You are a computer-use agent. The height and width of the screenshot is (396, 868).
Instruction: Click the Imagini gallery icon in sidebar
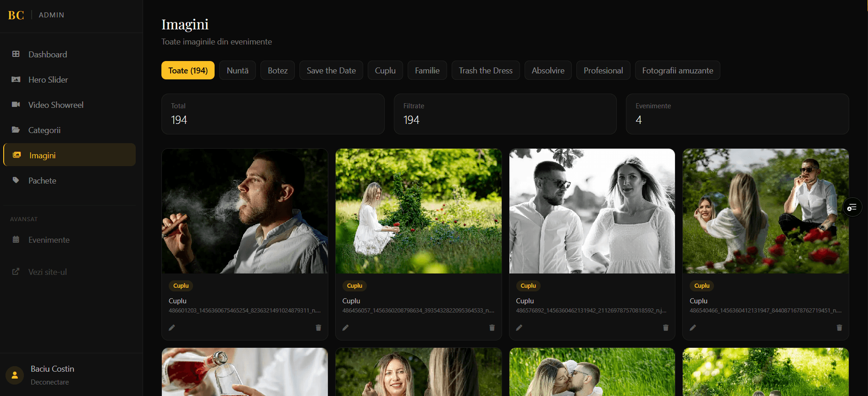pos(17,155)
